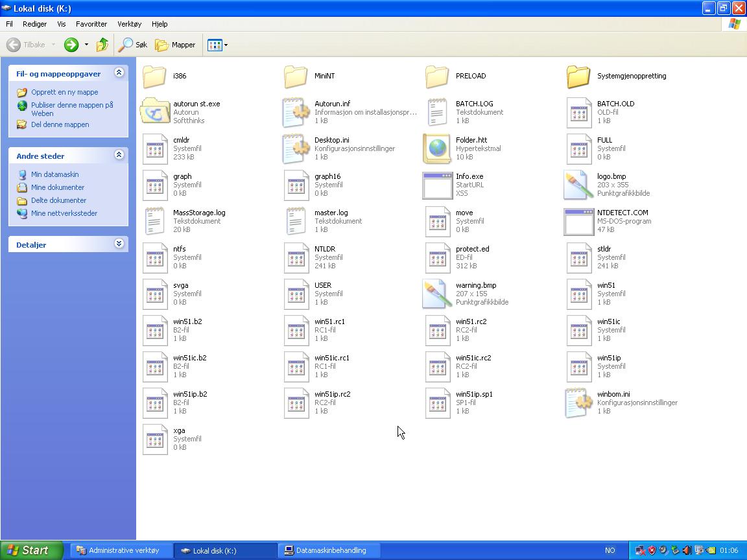This screenshot has height=560, width=747.
Task: Open the MiniNT folder icon
Action: pyautogui.click(x=296, y=76)
